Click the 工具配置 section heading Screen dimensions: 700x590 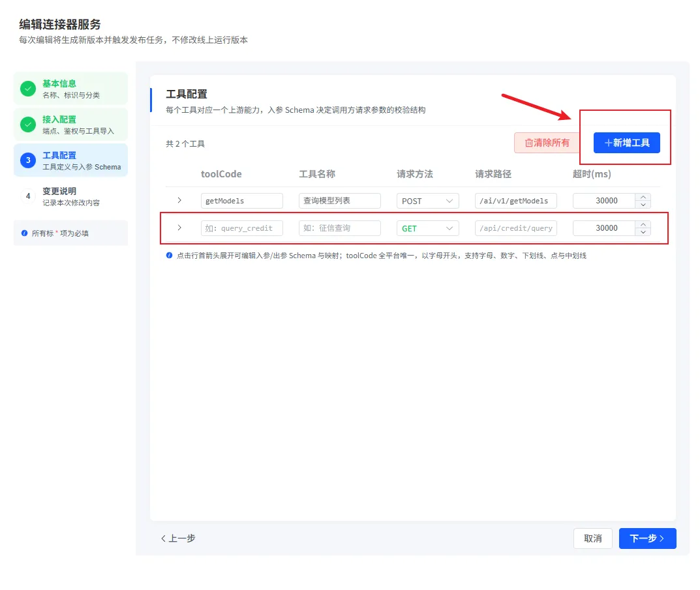tap(187, 94)
